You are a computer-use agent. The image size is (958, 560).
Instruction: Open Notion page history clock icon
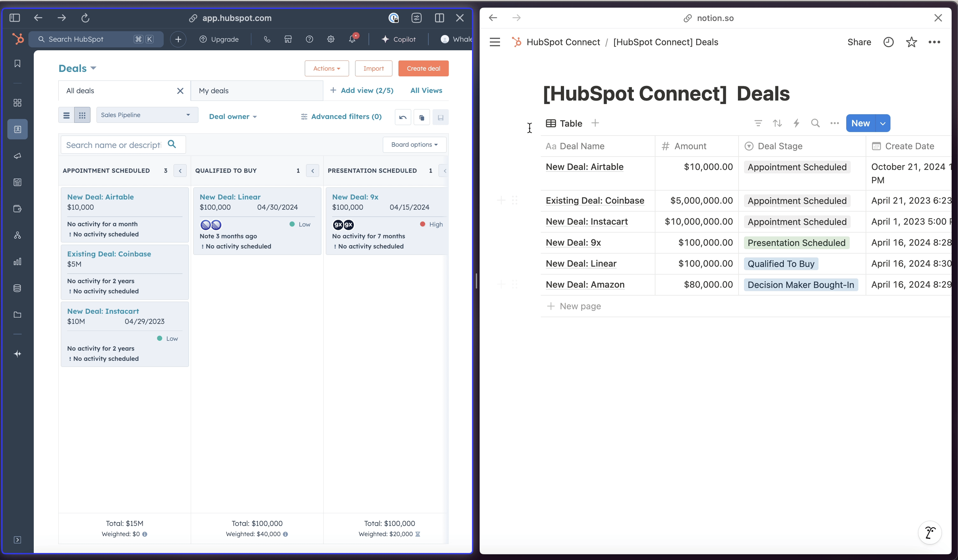tap(889, 42)
